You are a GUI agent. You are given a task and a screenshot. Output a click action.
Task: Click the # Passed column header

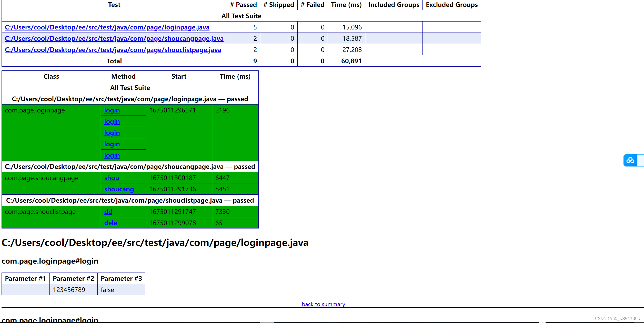click(x=243, y=5)
